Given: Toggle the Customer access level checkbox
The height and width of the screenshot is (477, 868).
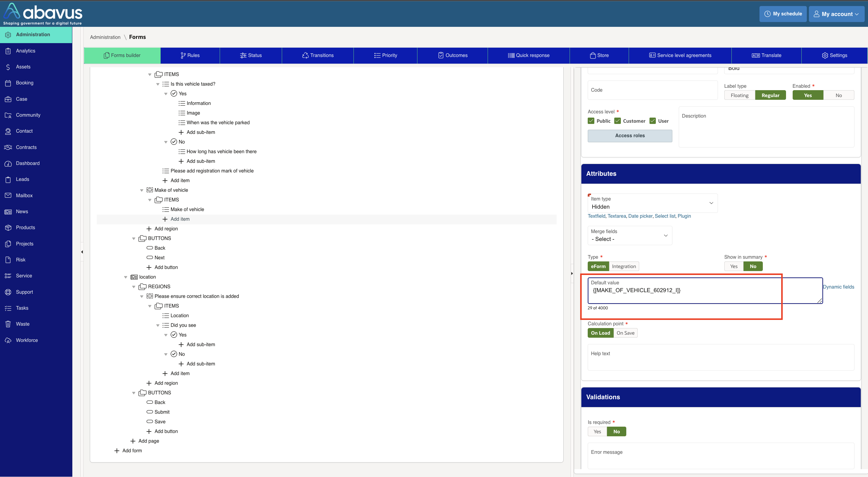Looking at the screenshot, I should 617,121.
